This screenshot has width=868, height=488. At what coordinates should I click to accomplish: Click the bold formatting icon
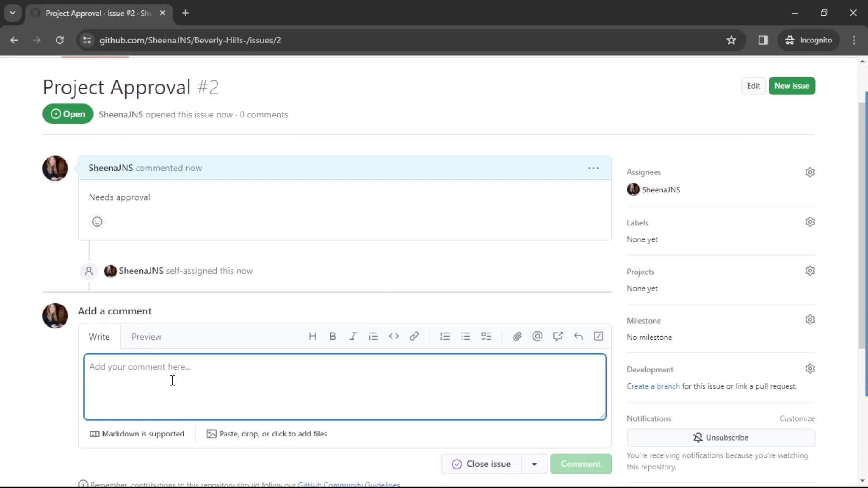pyautogui.click(x=333, y=337)
